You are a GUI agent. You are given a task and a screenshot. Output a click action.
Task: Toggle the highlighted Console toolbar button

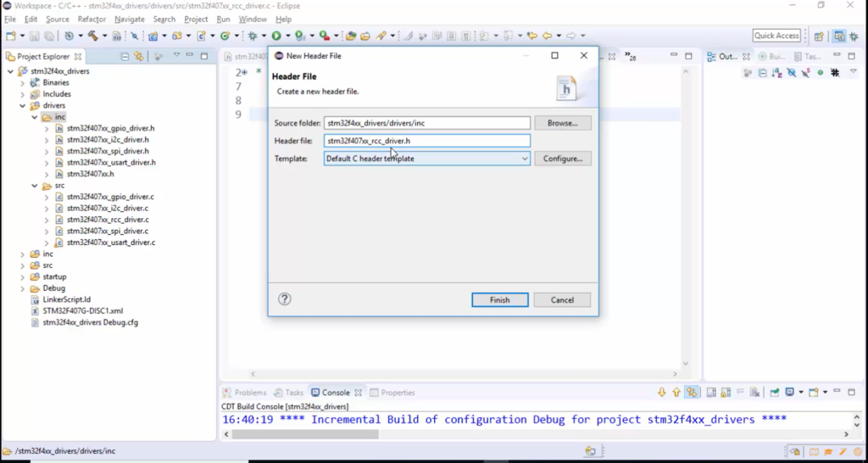(691, 392)
